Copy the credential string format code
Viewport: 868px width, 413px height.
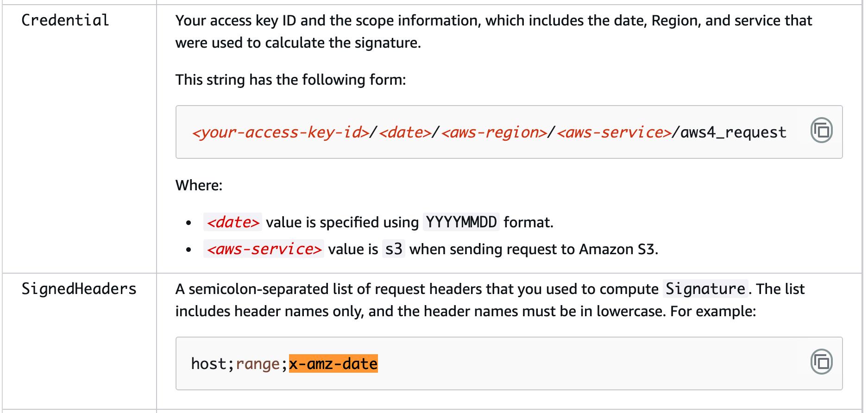pos(821,131)
